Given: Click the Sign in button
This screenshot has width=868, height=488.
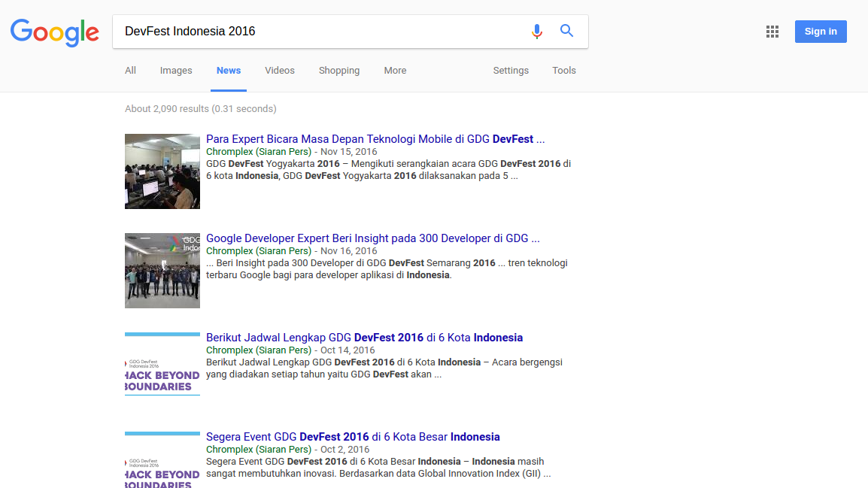Looking at the screenshot, I should tap(821, 32).
